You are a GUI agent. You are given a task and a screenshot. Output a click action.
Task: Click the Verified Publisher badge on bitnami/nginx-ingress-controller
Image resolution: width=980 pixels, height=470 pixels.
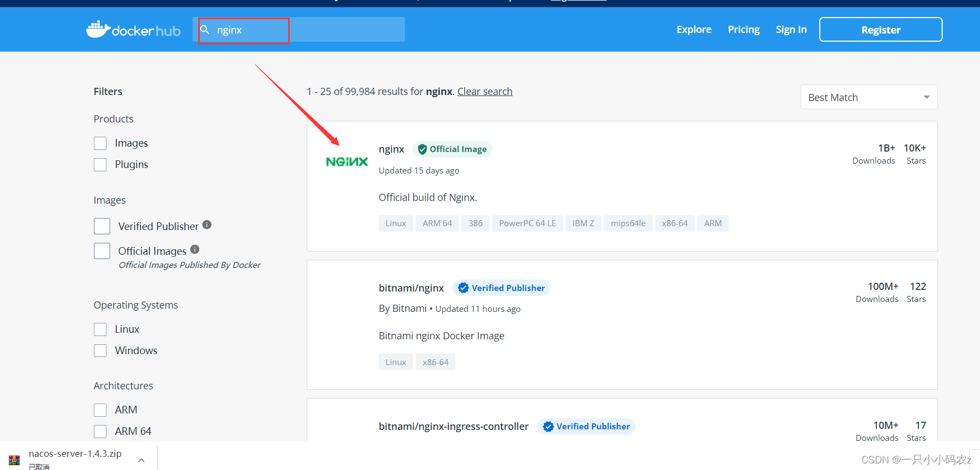[x=586, y=427]
